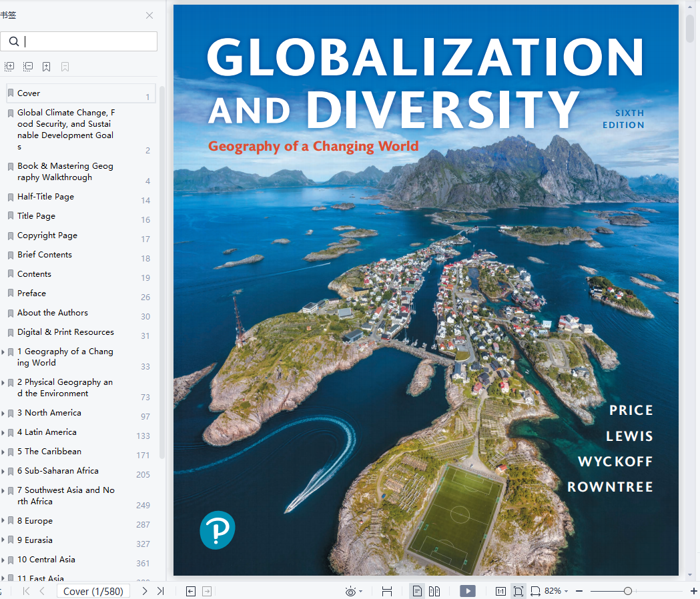Click the rotate page icon

(x=535, y=592)
